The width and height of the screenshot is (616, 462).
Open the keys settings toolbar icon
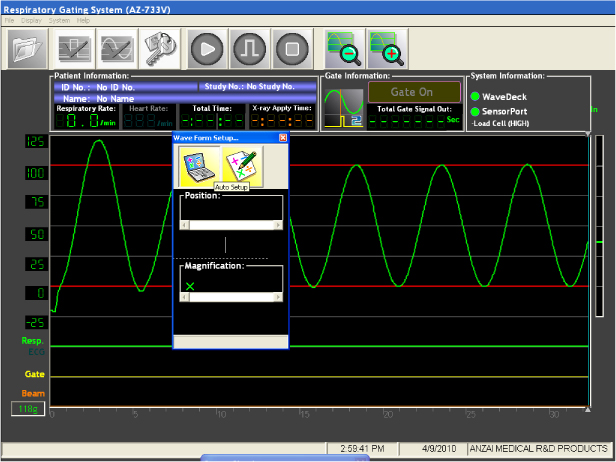click(x=160, y=48)
